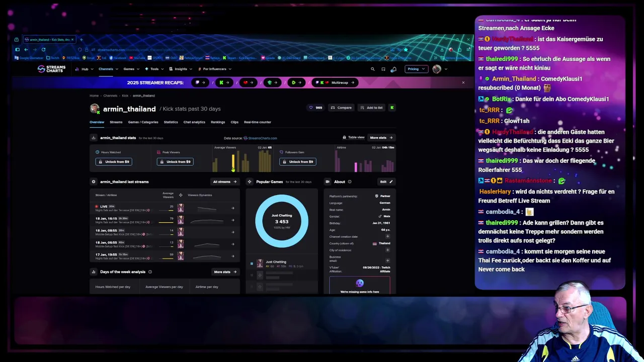The width and height of the screenshot is (644, 362).
Task: Switch to the Overview tab
Action: coord(97,122)
